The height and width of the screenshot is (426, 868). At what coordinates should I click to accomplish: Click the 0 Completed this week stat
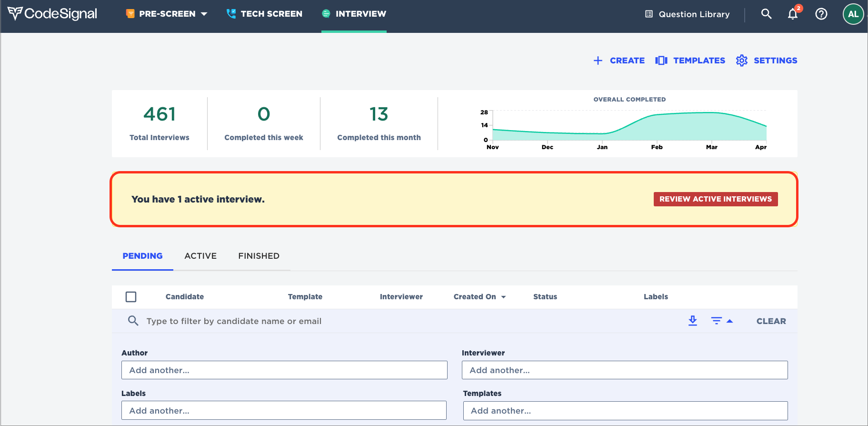point(264,123)
